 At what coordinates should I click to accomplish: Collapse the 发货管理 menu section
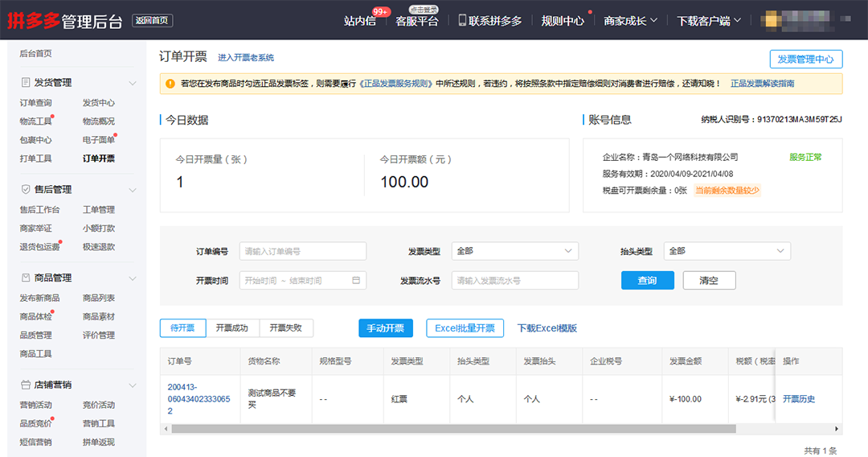click(x=133, y=83)
